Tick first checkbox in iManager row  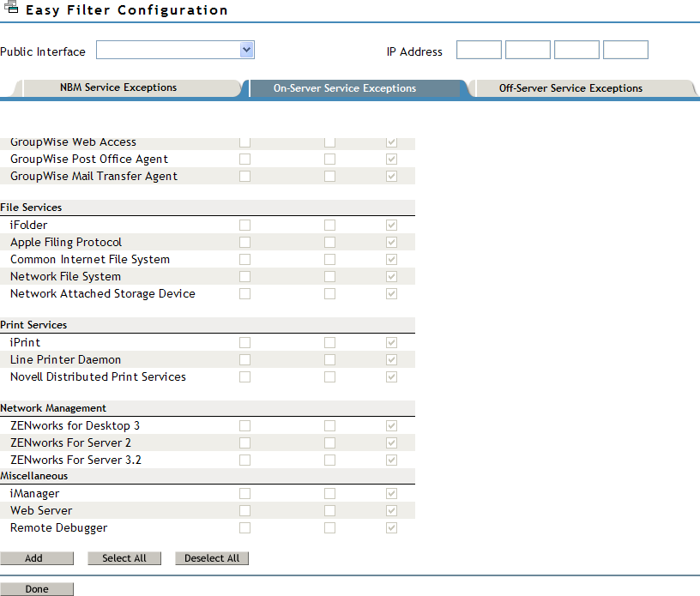pos(244,493)
